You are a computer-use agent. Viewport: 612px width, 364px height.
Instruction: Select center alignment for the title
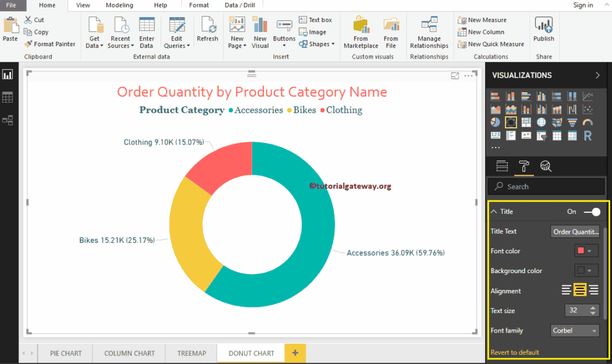click(x=579, y=290)
